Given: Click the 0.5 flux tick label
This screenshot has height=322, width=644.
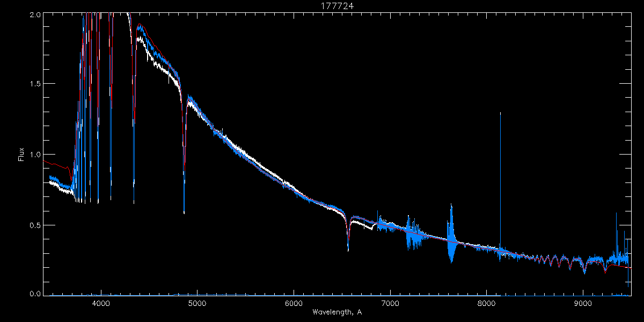Looking at the screenshot, I should tap(35, 225).
